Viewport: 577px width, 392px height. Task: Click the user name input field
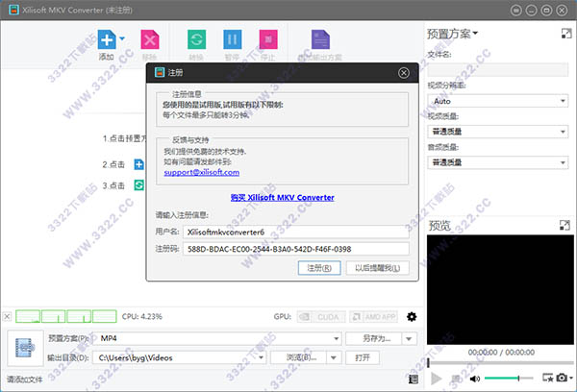(296, 233)
